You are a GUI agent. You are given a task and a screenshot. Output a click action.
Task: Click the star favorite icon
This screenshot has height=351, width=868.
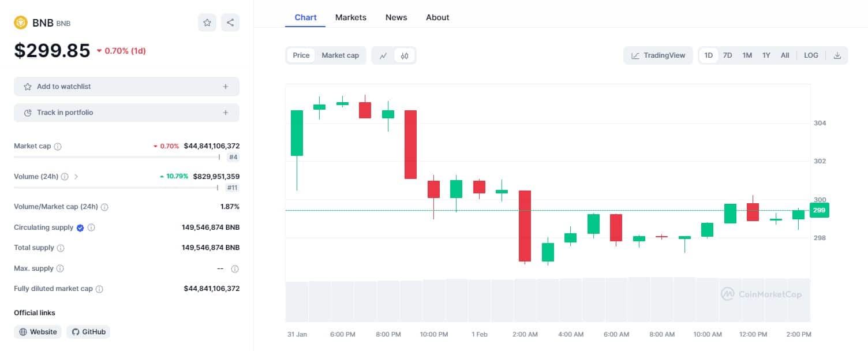[207, 23]
